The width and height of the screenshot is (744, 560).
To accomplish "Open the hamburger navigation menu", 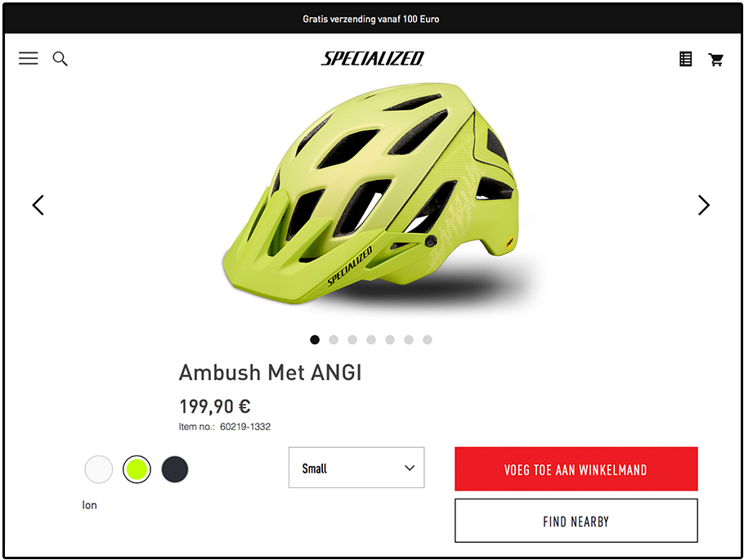I will tap(29, 58).
